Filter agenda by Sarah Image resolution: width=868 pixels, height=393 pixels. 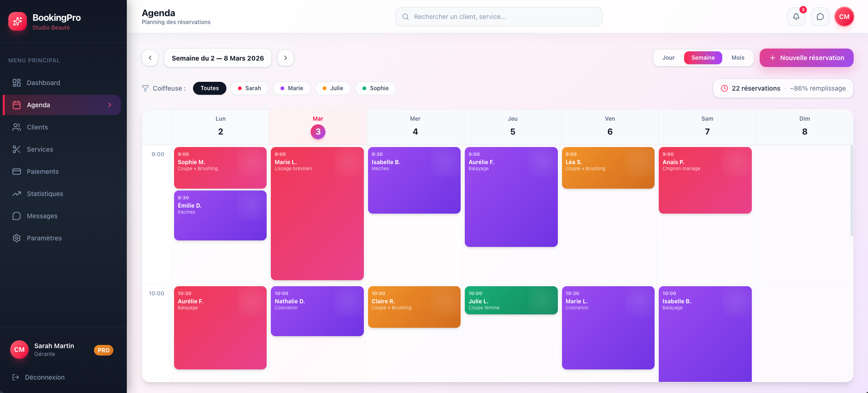(249, 88)
